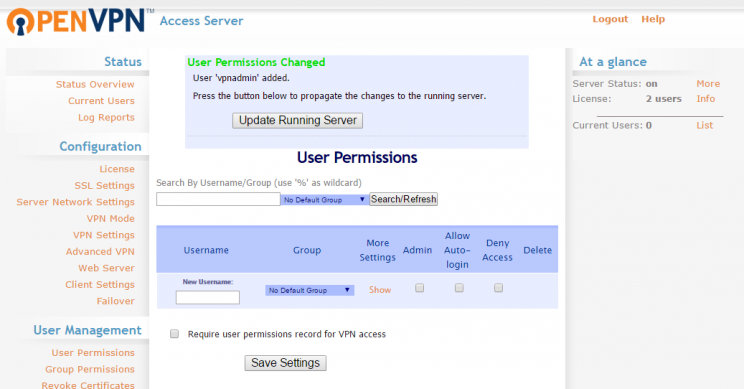Click the 'User Management' section heading

[87, 331]
